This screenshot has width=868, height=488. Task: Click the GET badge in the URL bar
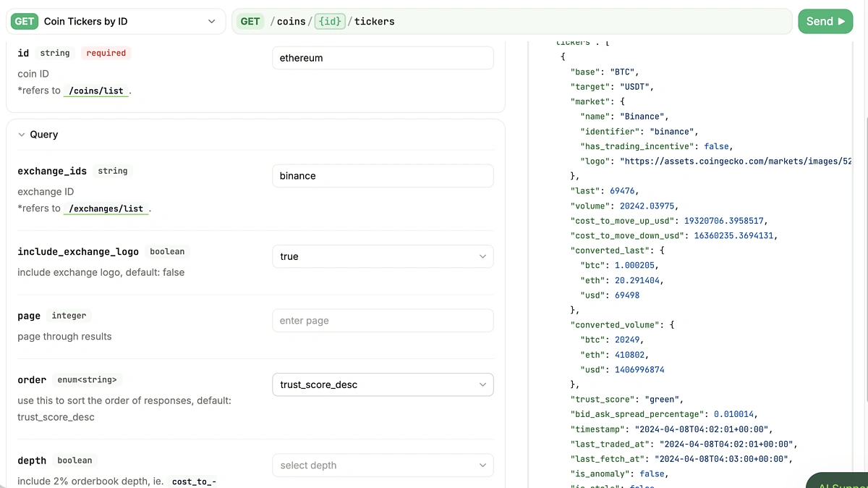tap(250, 22)
